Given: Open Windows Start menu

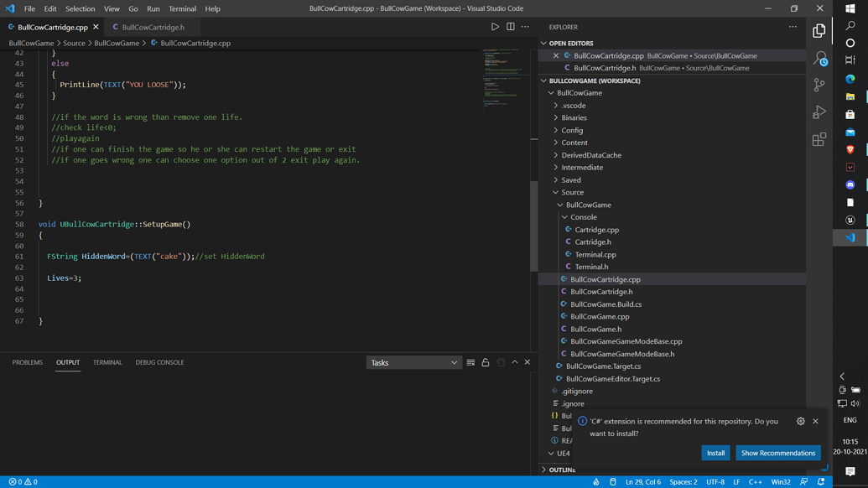Looking at the screenshot, I should pos(850,8).
